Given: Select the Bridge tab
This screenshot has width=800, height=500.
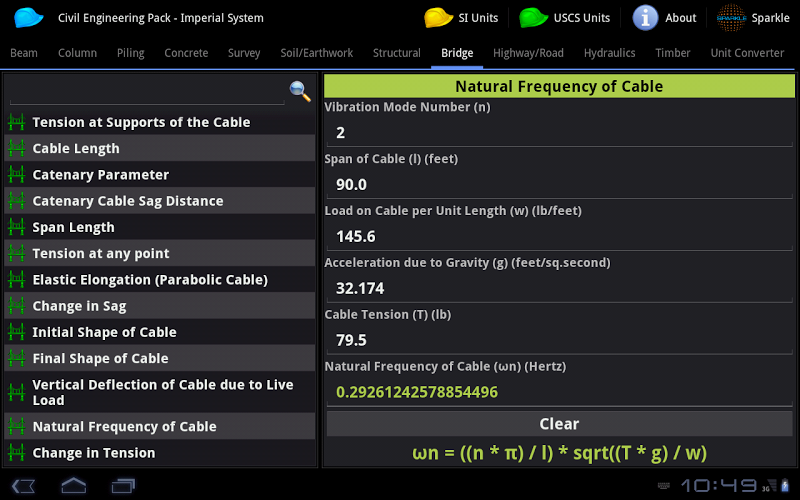Looking at the screenshot, I should click(x=457, y=53).
